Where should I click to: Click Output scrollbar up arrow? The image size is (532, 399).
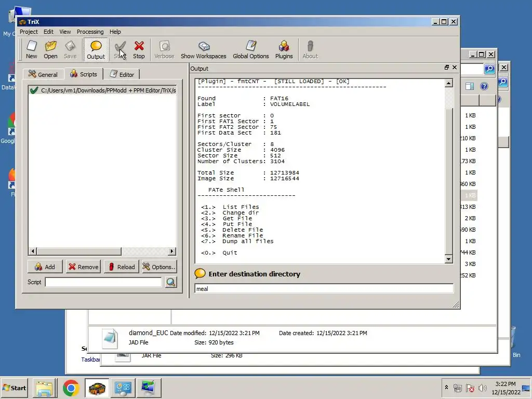pos(448,83)
